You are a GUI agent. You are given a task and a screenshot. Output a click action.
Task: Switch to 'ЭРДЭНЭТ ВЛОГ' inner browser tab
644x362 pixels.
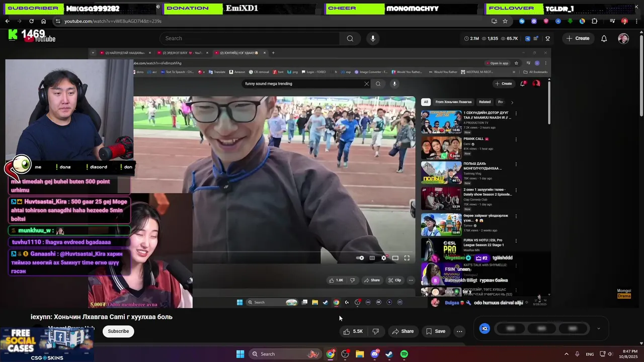182,53
